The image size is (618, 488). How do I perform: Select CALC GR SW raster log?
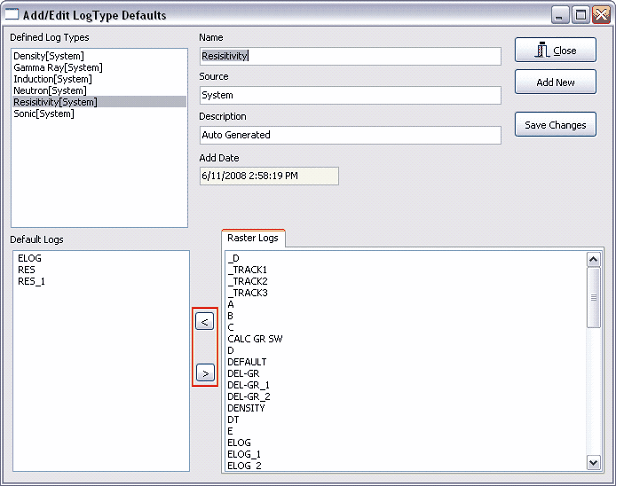click(255, 339)
